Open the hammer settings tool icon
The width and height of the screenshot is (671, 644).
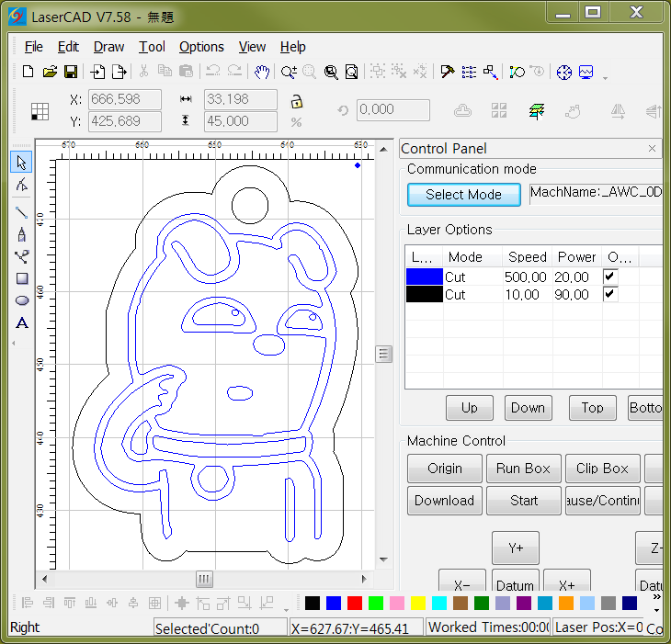(x=448, y=72)
